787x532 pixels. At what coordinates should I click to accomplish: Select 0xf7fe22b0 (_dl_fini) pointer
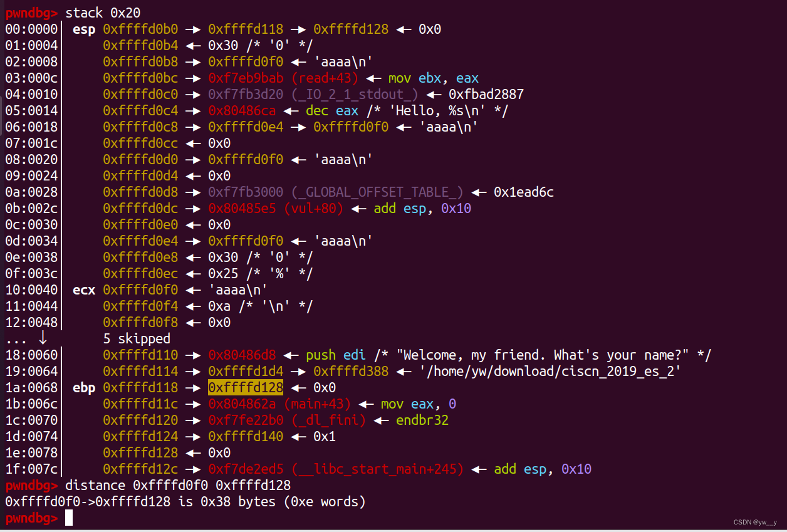point(287,420)
